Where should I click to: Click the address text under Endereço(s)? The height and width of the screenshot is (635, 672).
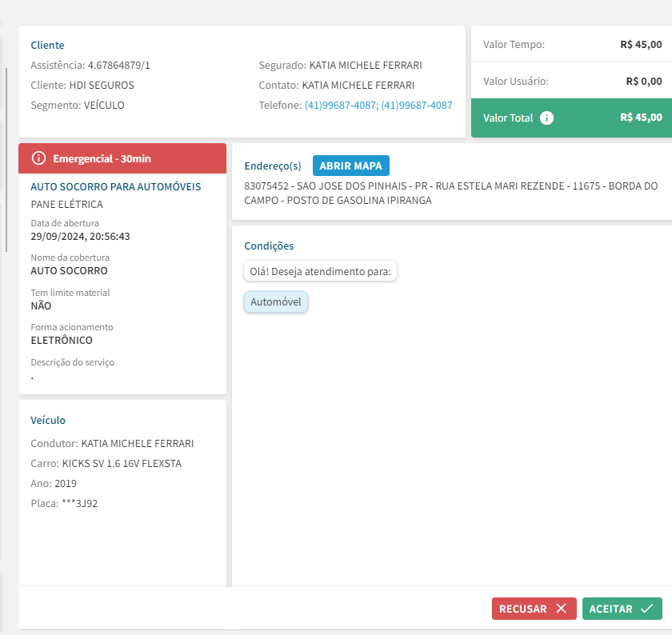point(450,194)
